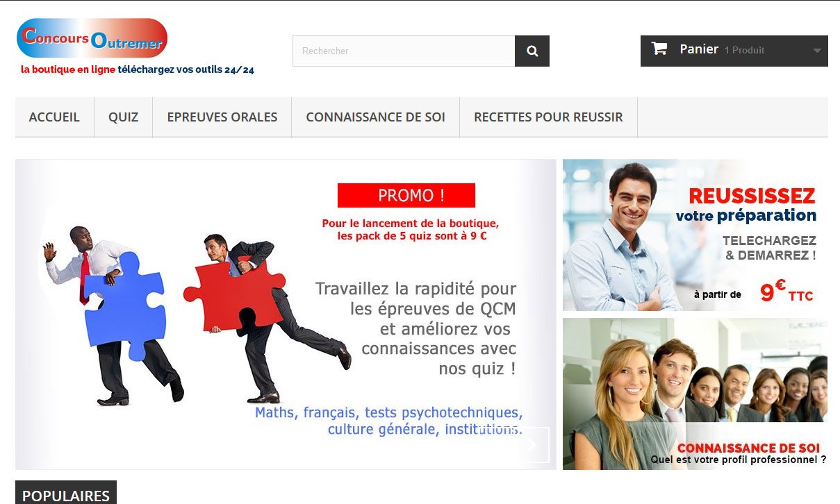The image size is (840, 504).
Task: Open RECETTES POUR REUSSIR menu
Action: pos(548,117)
